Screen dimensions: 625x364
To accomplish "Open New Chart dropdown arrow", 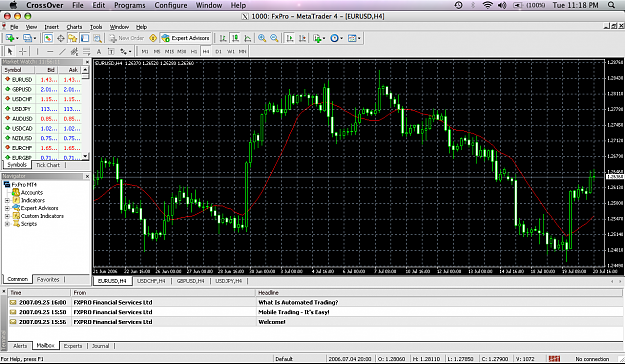I will (x=17, y=39).
